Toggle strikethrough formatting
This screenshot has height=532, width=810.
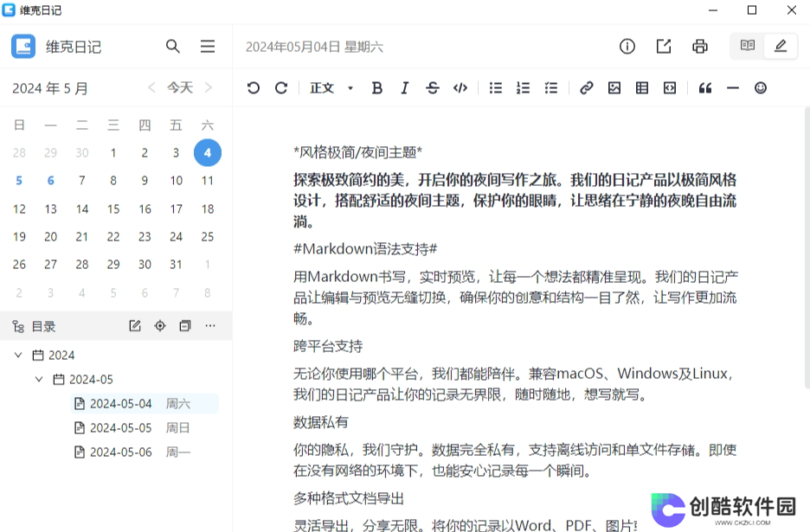point(433,88)
